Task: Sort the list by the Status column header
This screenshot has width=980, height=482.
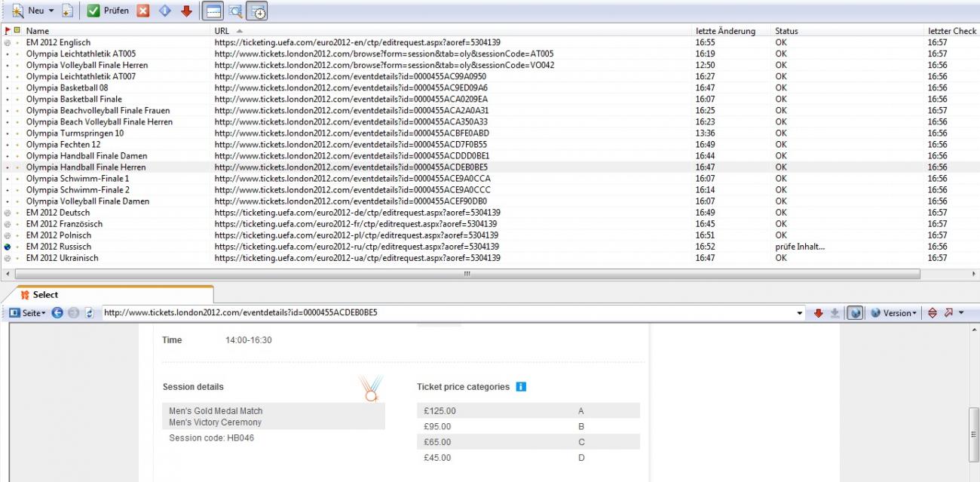Action: pyautogui.click(x=786, y=31)
